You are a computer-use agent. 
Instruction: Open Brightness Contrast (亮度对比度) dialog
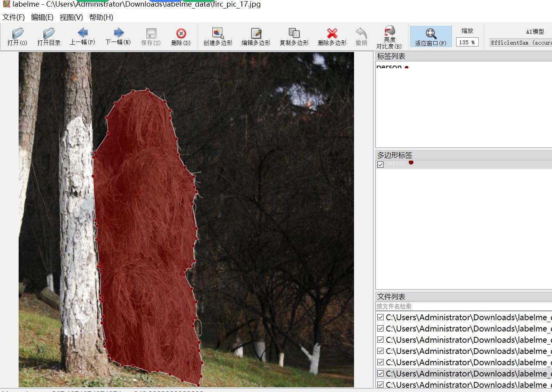coord(389,37)
